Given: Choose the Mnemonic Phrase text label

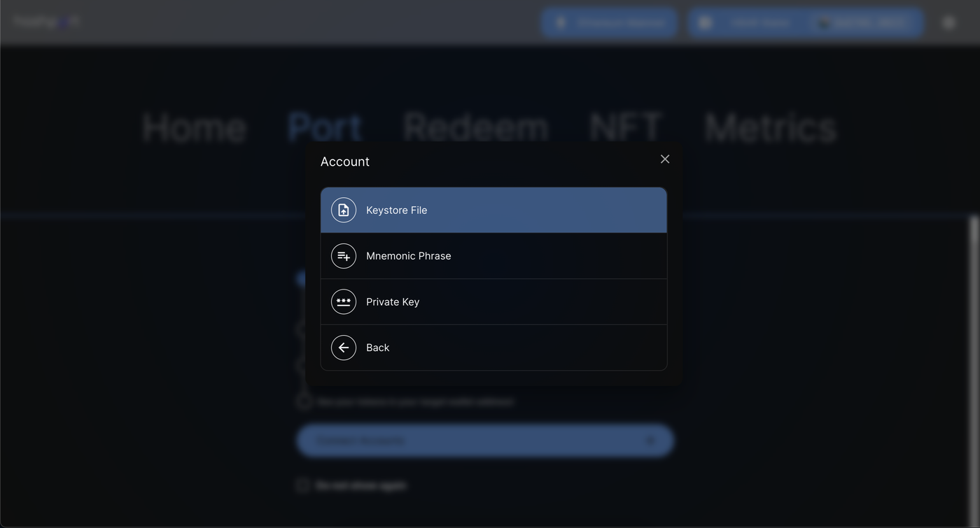Looking at the screenshot, I should pos(408,256).
